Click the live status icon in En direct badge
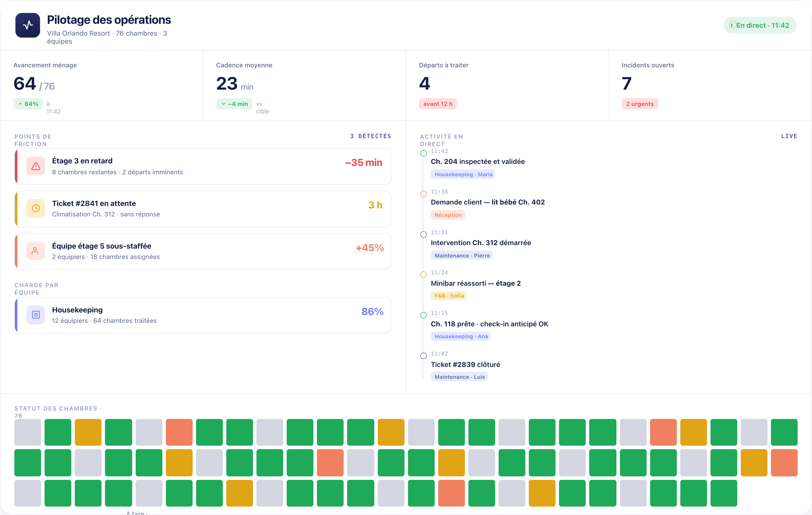This screenshot has height=515, width=812. point(732,25)
